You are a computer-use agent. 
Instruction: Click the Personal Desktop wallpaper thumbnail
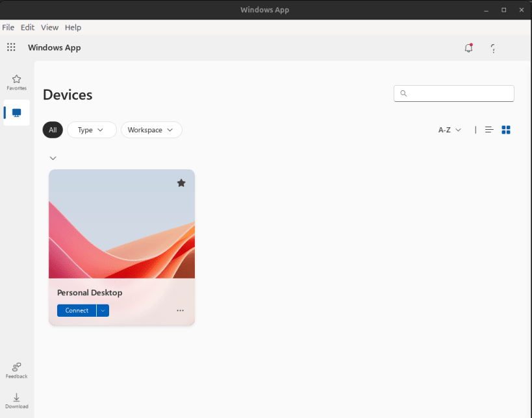tap(122, 224)
